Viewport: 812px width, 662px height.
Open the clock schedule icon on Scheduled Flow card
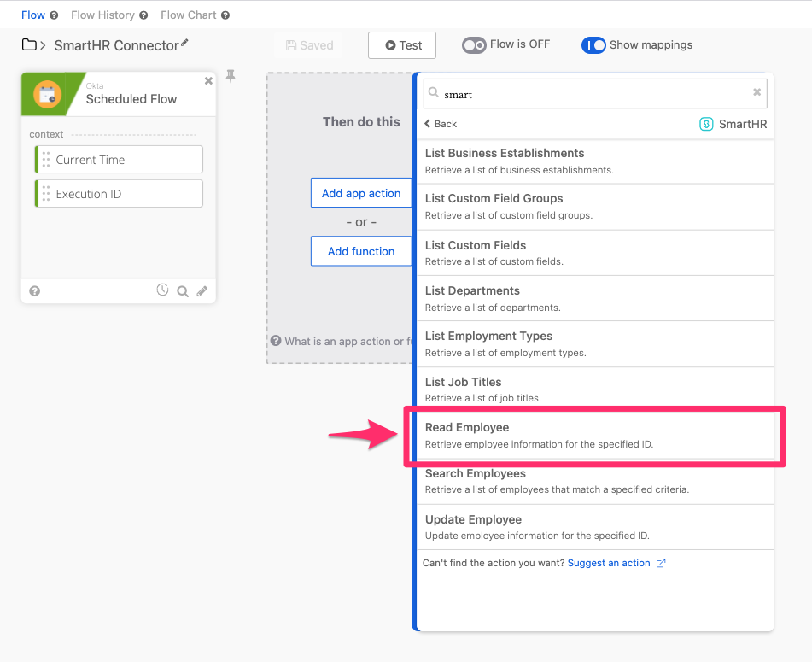tap(162, 290)
